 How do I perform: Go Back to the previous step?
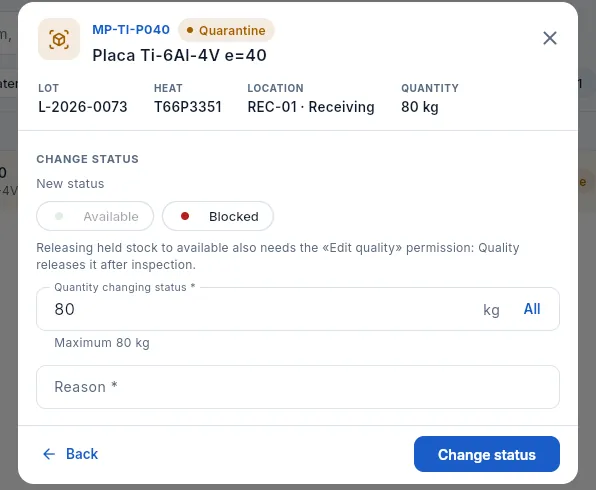[70, 454]
